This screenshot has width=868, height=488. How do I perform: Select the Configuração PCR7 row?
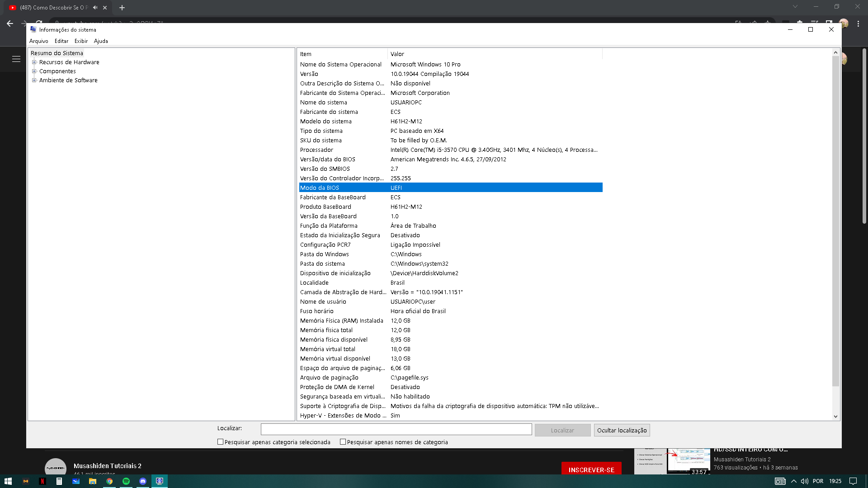coord(451,245)
